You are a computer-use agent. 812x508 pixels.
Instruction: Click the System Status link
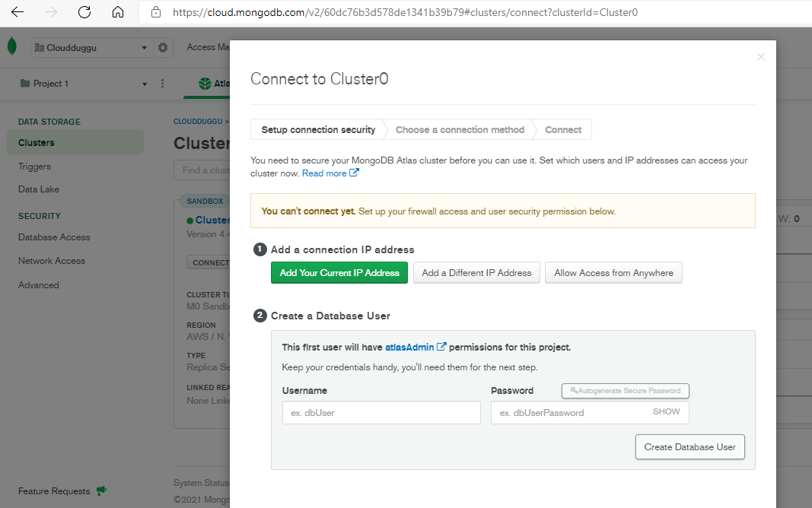click(x=201, y=483)
